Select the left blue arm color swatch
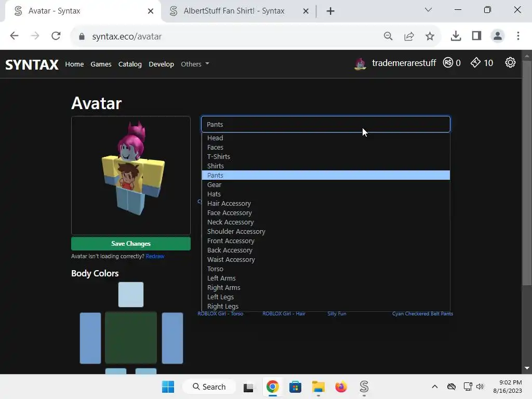The width and height of the screenshot is (532, 399). [x=90, y=338]
